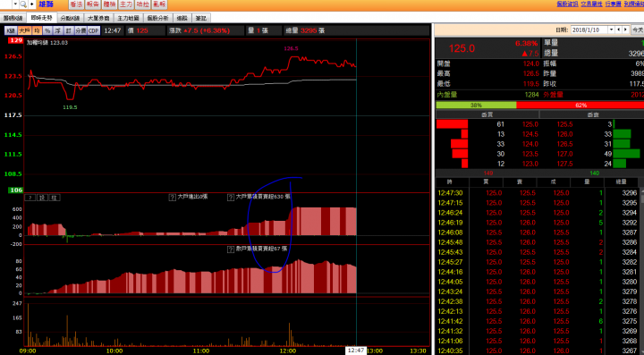Open the date picker dropdown arrow
The image size is (644, 355).
coord(611,30)
